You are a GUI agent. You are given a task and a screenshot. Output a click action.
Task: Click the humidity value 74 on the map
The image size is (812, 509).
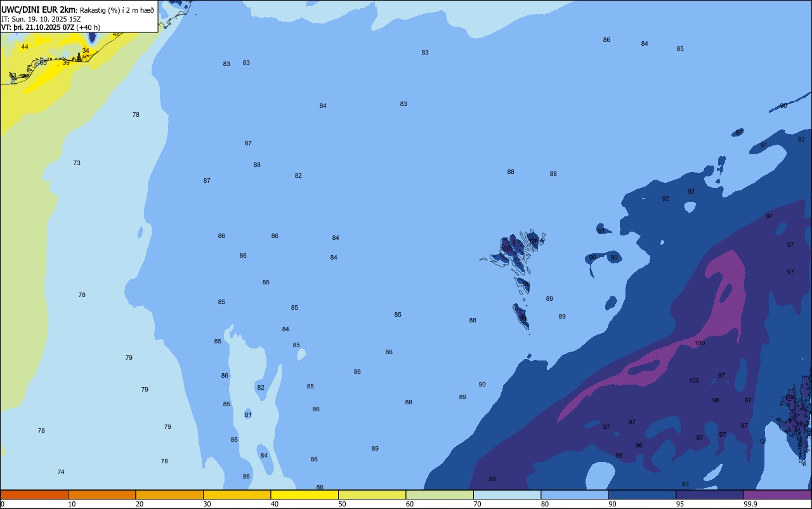pyautogui.click(x=61, y=472)
